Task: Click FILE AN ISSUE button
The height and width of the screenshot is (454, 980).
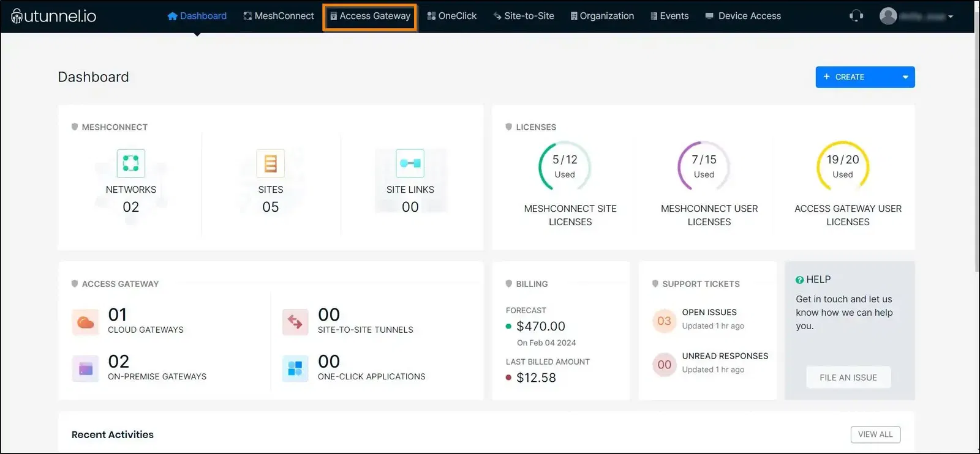Action: pos(848,378)
